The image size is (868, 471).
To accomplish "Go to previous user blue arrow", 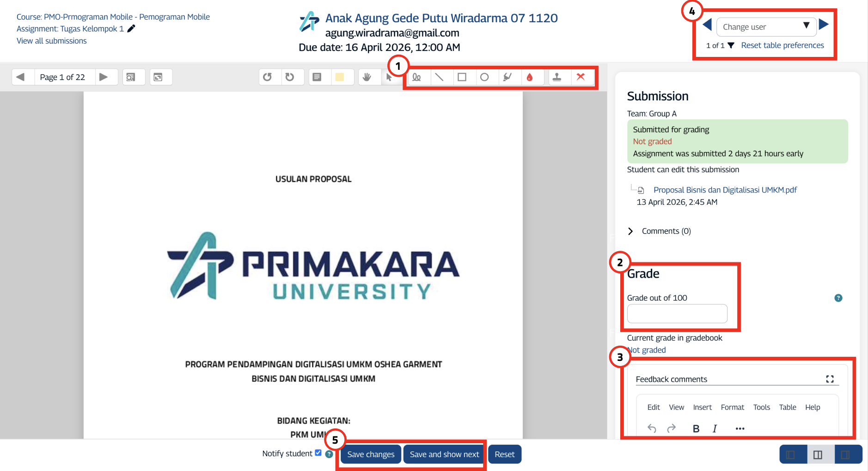I will click(707, 25).
